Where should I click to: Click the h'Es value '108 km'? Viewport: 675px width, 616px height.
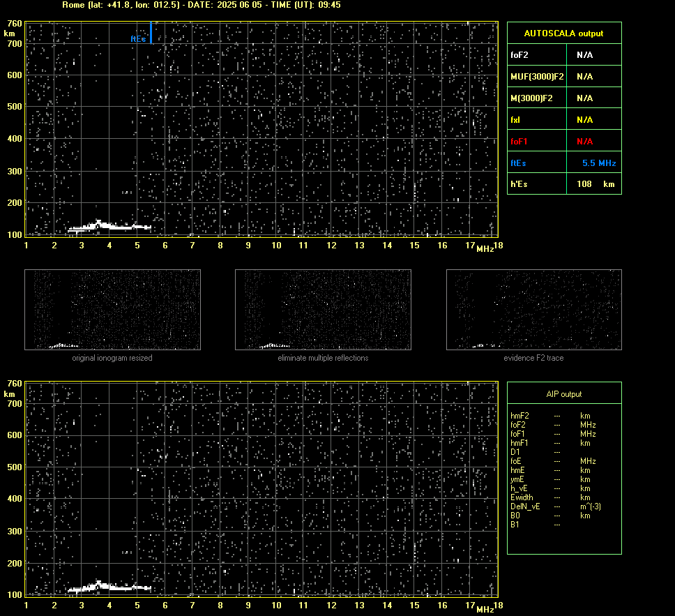pyautogui.click(x=596, y=184)
